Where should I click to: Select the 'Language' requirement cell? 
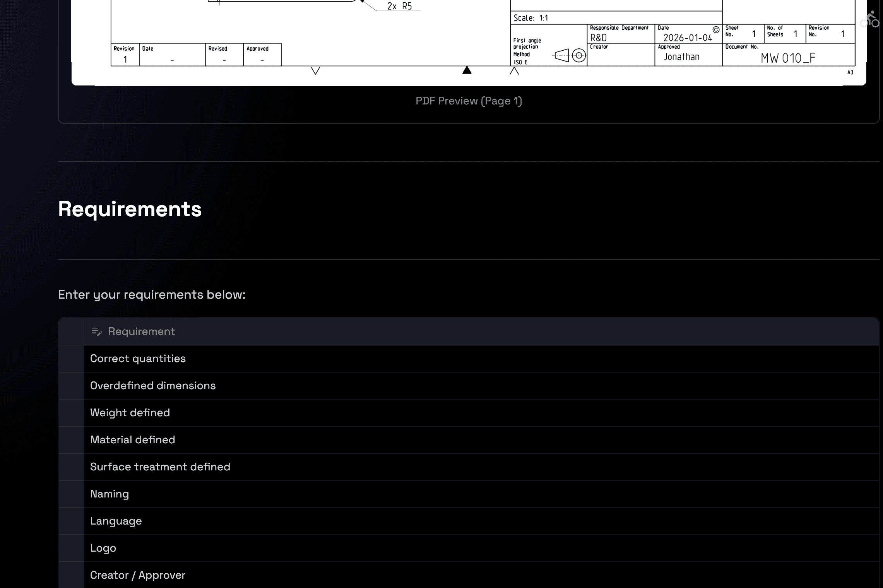[x=116, y=521]
